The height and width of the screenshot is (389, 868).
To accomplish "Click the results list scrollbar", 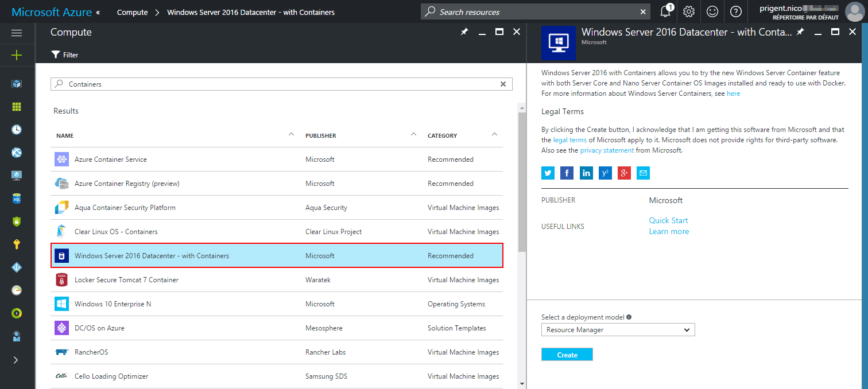I will pyautogui.click(x=521, y=181).
